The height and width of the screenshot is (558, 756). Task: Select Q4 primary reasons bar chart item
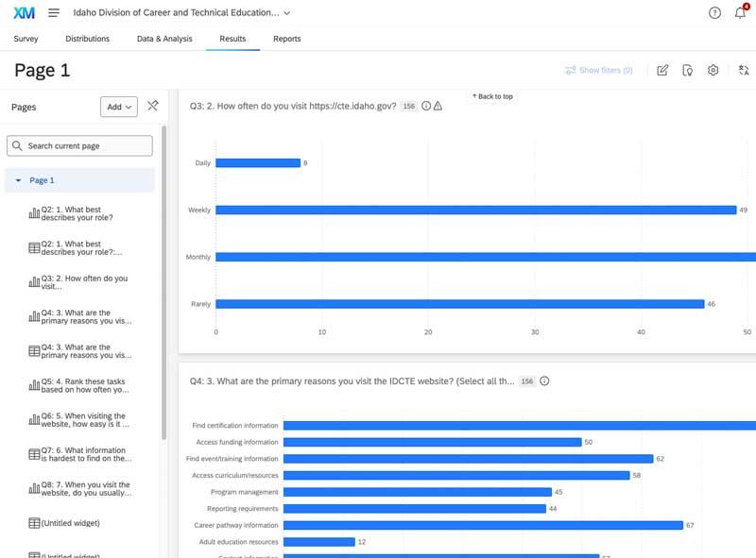(79, 316)
